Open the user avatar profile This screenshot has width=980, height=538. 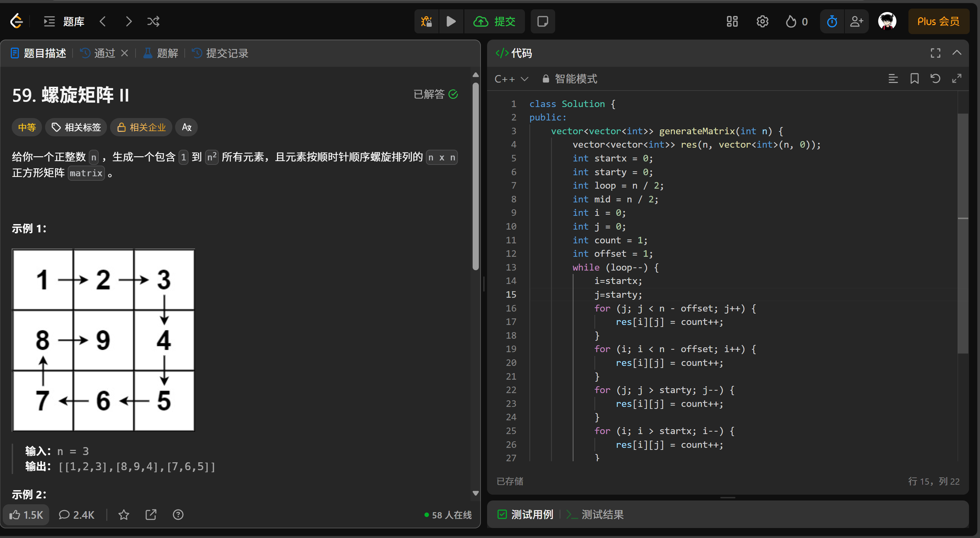(887, 21)
